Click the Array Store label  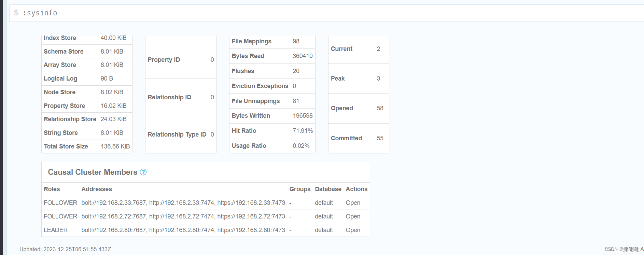(60, 65)
